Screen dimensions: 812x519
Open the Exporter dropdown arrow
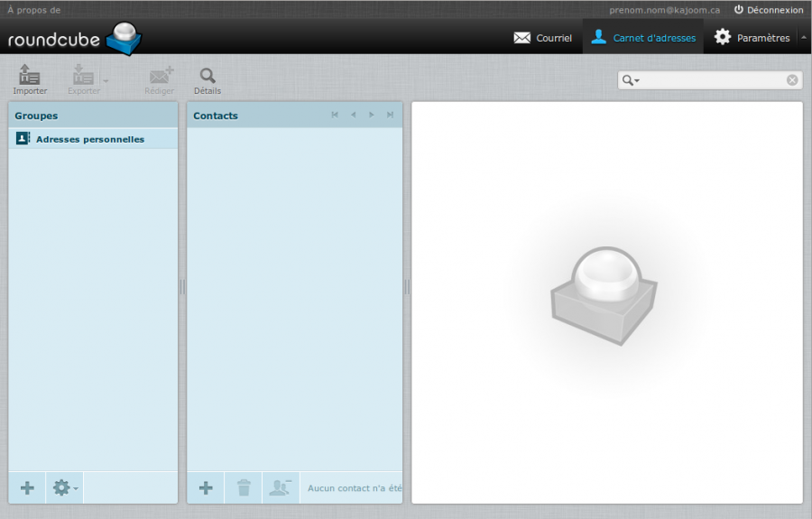(106, 81)
